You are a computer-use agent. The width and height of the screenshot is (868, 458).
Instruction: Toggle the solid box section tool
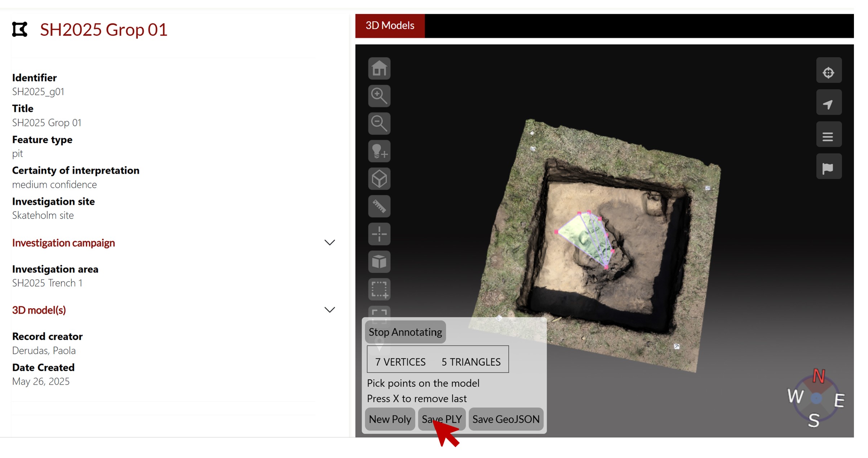[x=379, y=261]
